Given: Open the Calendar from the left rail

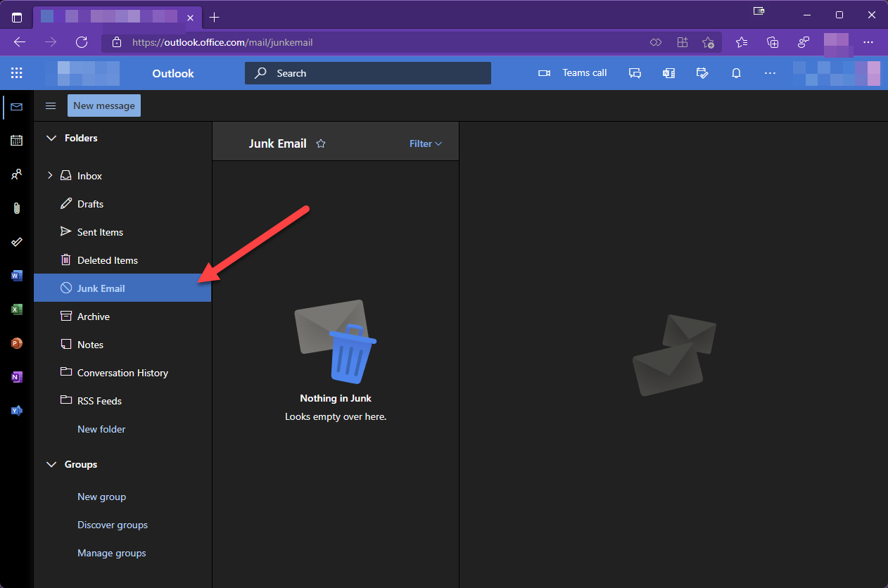Looking at the screenshot, I should point(16,140).
